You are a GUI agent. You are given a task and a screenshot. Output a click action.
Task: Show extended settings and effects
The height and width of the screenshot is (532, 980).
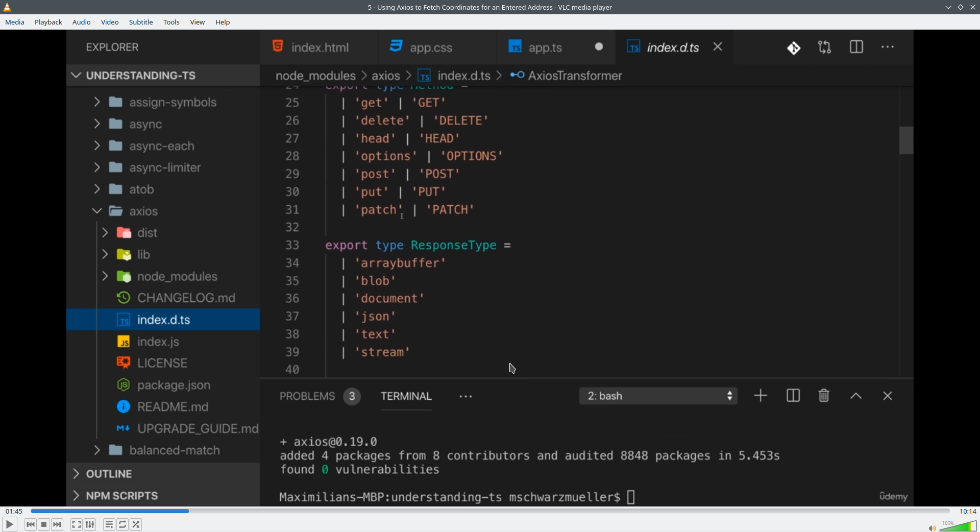click(x=90, y=524)
